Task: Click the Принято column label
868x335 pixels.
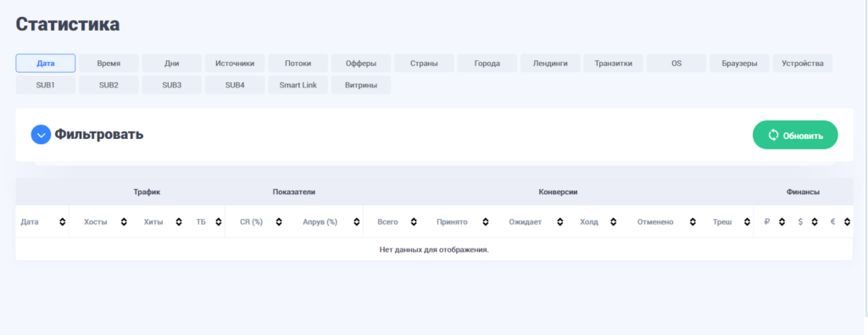Action: tap(452, 222)
